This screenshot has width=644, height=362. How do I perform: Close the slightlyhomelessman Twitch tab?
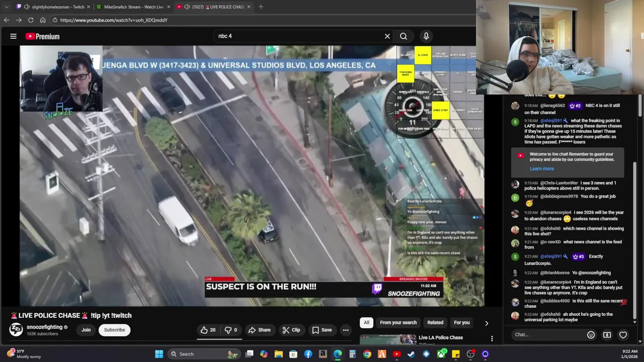(89, 7)
